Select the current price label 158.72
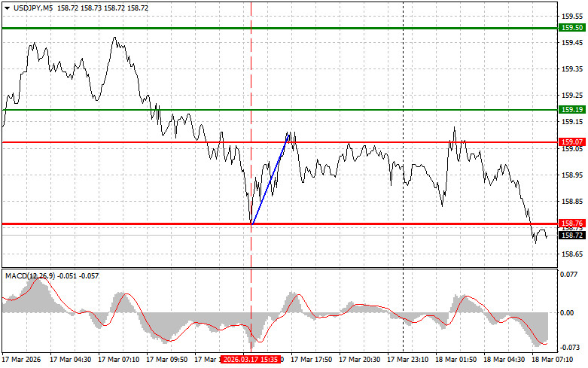The image size is (588, 368). [x=571, y=236]
